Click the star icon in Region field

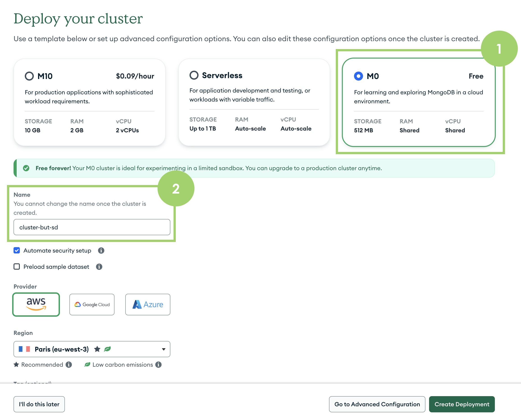click(97, 349)
